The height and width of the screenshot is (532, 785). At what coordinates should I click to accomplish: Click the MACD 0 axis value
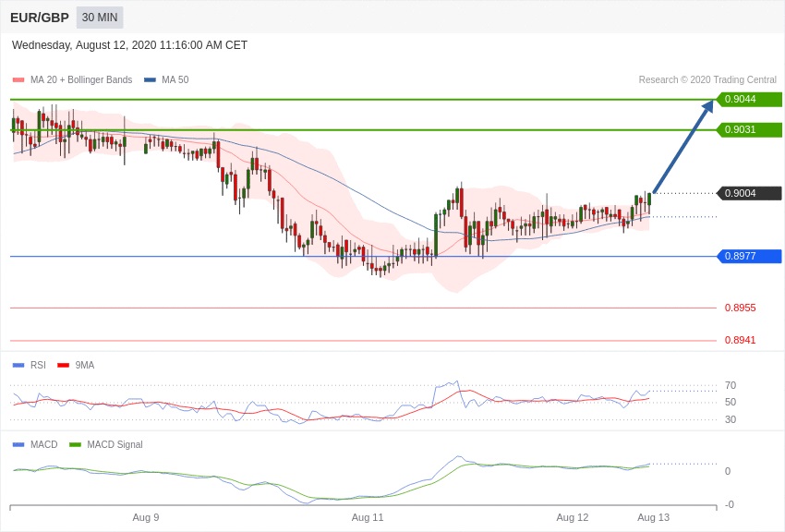pos(728,471)
